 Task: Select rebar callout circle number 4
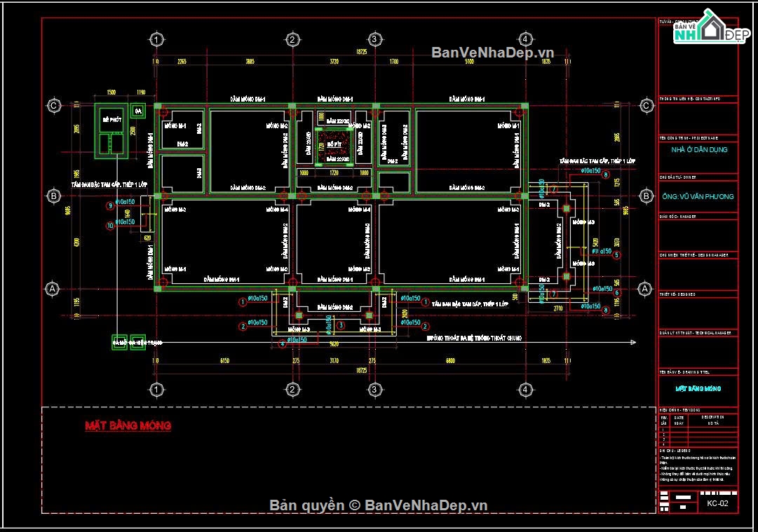(x=283, y=344)
